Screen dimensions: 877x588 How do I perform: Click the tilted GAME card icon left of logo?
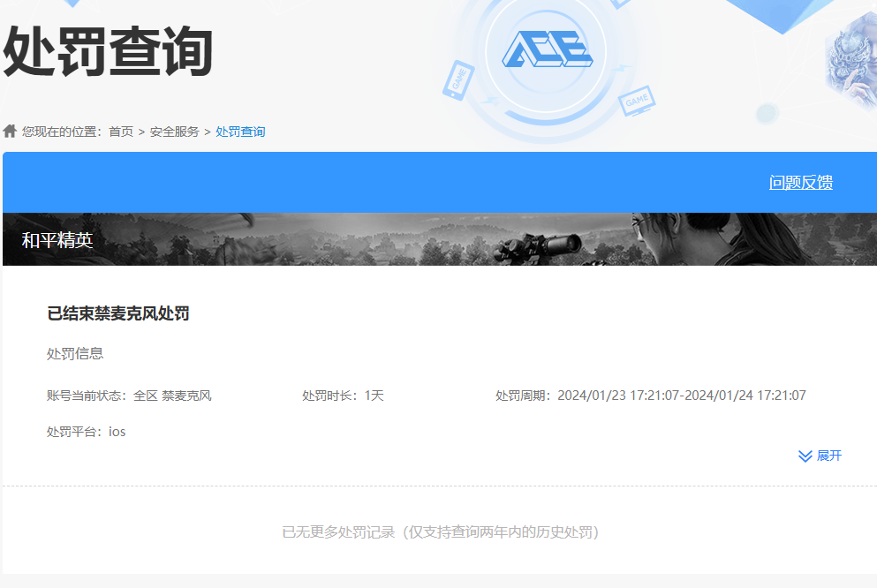click(461, 79)
